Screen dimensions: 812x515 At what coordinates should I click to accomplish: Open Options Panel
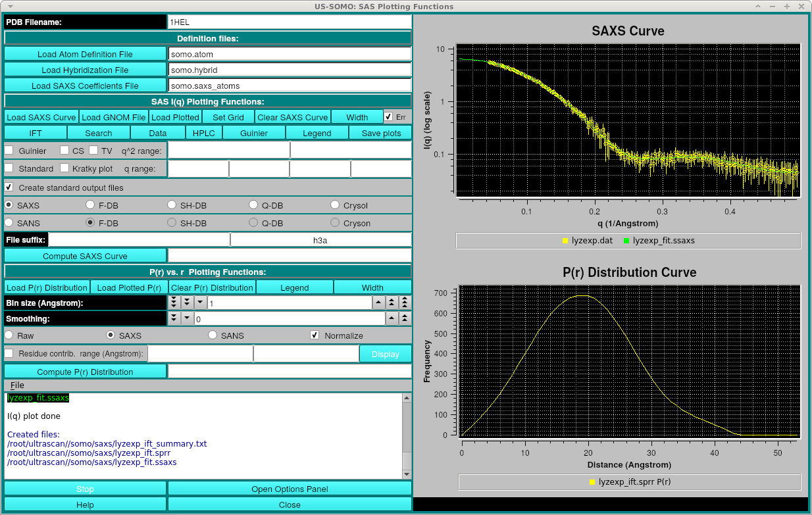point(290,489)
